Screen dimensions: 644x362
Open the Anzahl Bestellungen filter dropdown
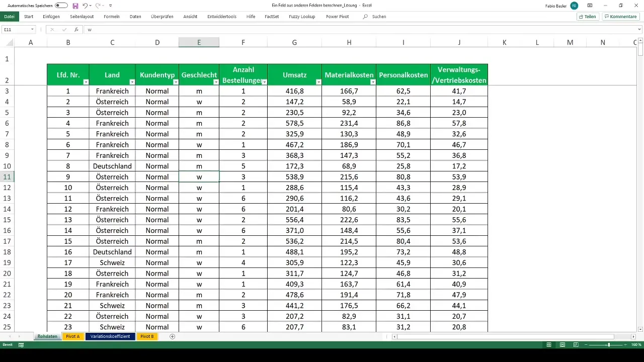[x=264, y=81]
